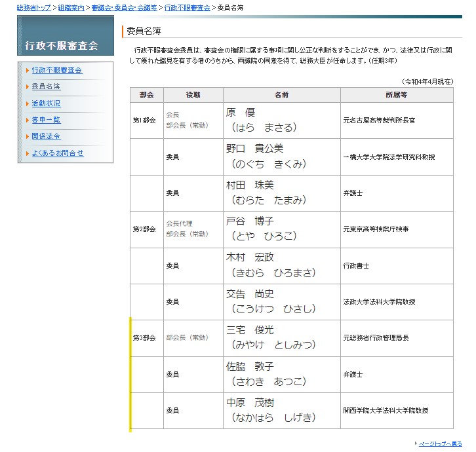476x452 pixels.
Task: Select the 第3部会 cell in the table
Action: [x=144, y=338]
